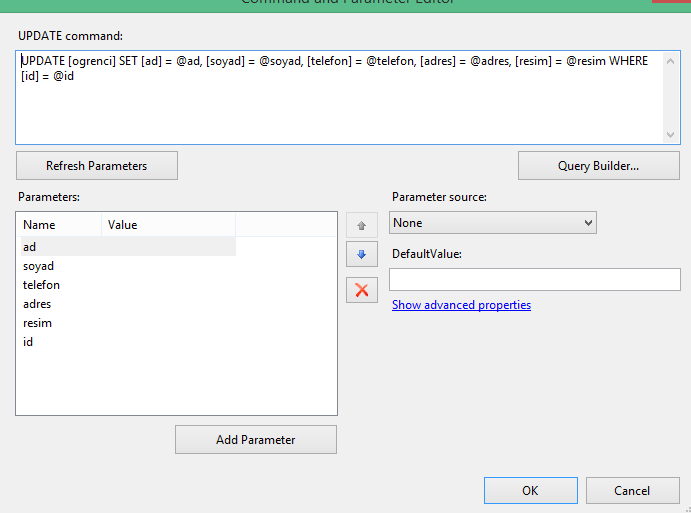This screenshot has width=691, height=513.
Task: Open the Parameter source dropdown
Action: (493, 223)
